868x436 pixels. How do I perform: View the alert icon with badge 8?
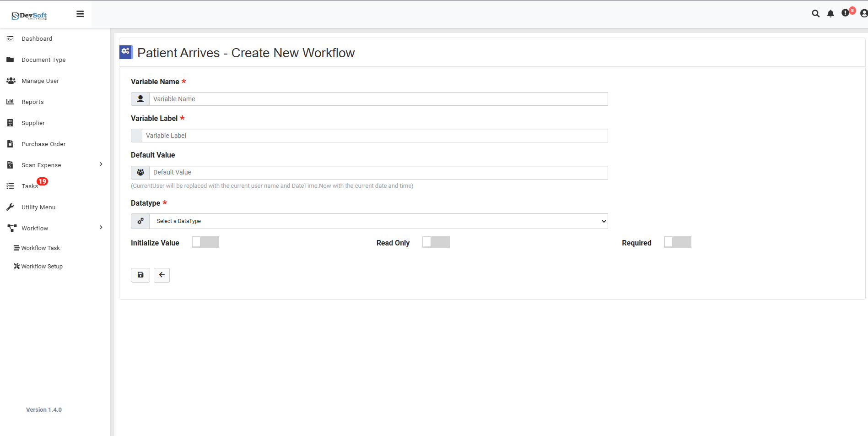pyautogui.click(x=846, y=14)
